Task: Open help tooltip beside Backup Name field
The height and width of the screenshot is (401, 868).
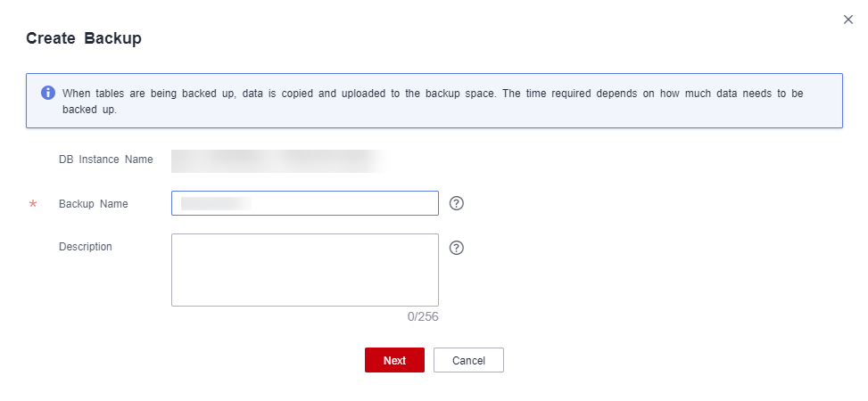Action: pos(457,203)
